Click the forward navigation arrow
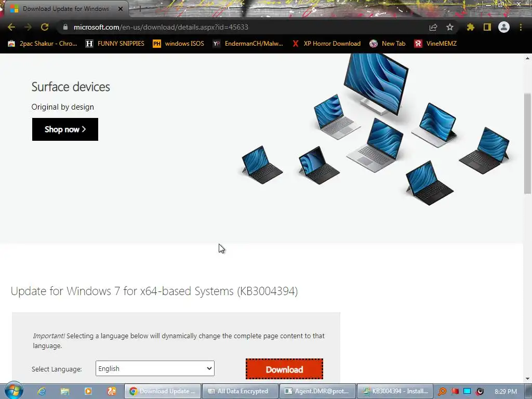This screenshot has width=532, height=399. point(28,27)
